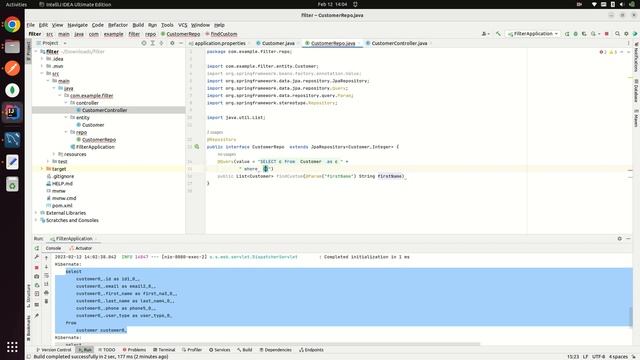The height and width of the screenshot is (360, 640).
Task: Click Run with Coverage icon
Action: (x=584, y=34)
